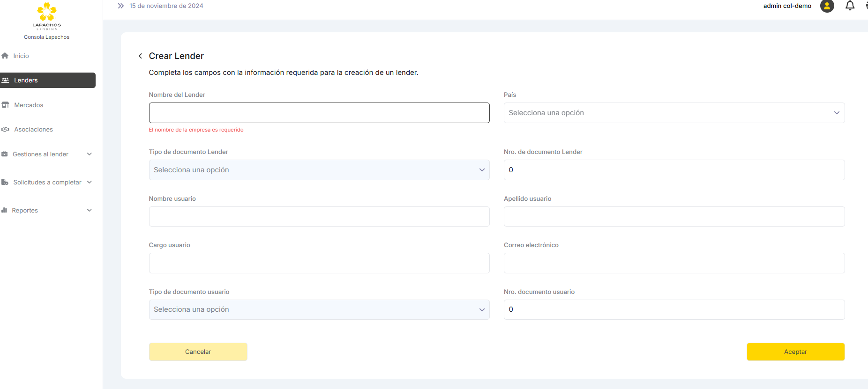The height and width of the screenshot is (389, 868).
Task: Collapse sidebar with double chevron icon
Action: tap(120, 6)
